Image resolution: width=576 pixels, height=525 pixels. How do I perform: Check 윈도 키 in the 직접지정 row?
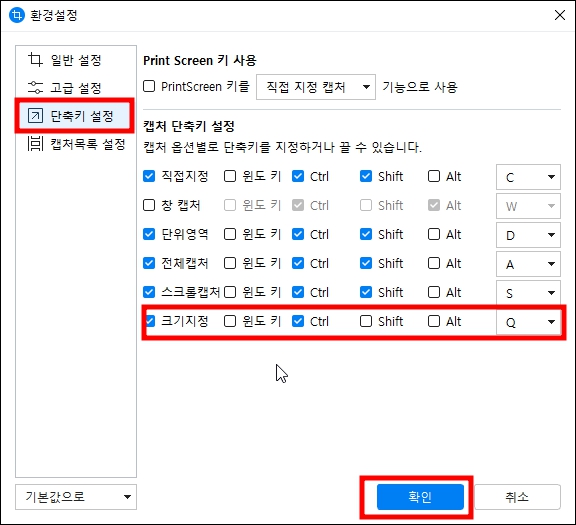(230, 176)
